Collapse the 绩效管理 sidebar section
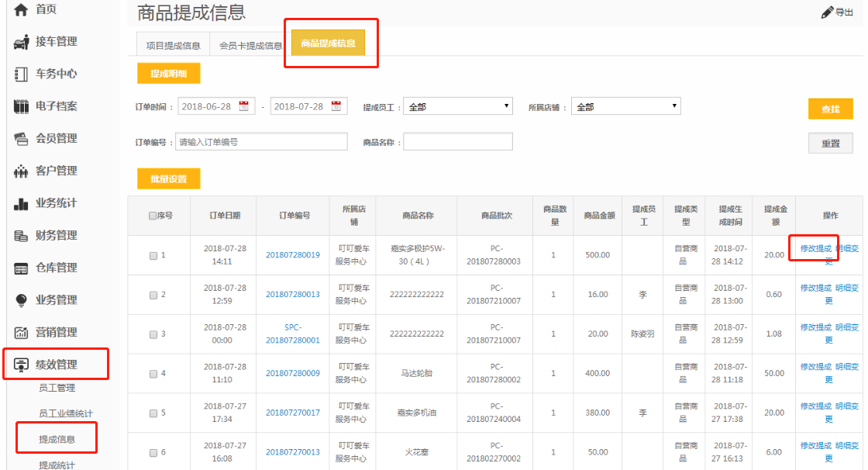 [x=56, y=365]
